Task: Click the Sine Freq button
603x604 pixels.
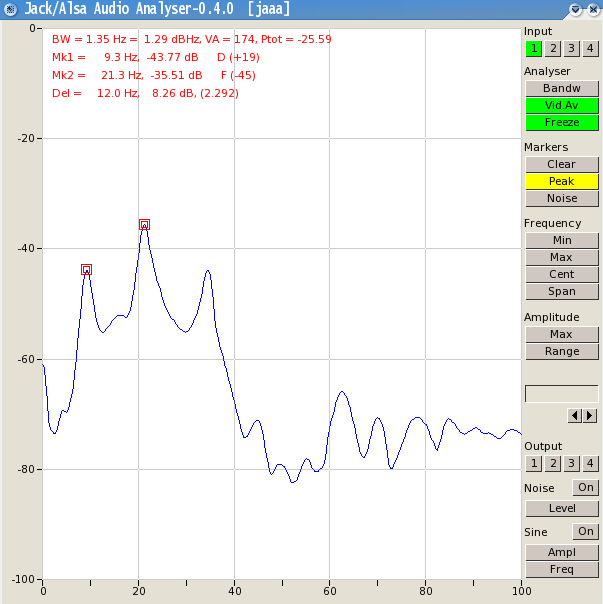Action: (x=562, y=569)
